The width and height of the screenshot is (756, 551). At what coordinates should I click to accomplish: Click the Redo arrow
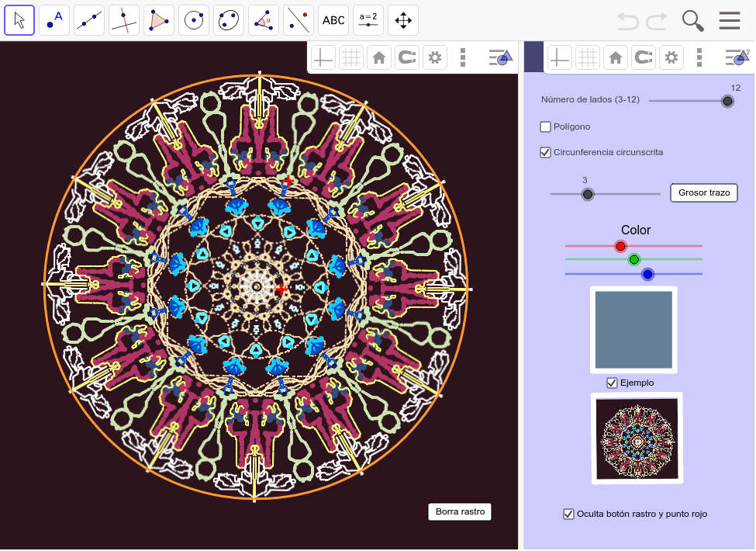(x=657, y=21)
